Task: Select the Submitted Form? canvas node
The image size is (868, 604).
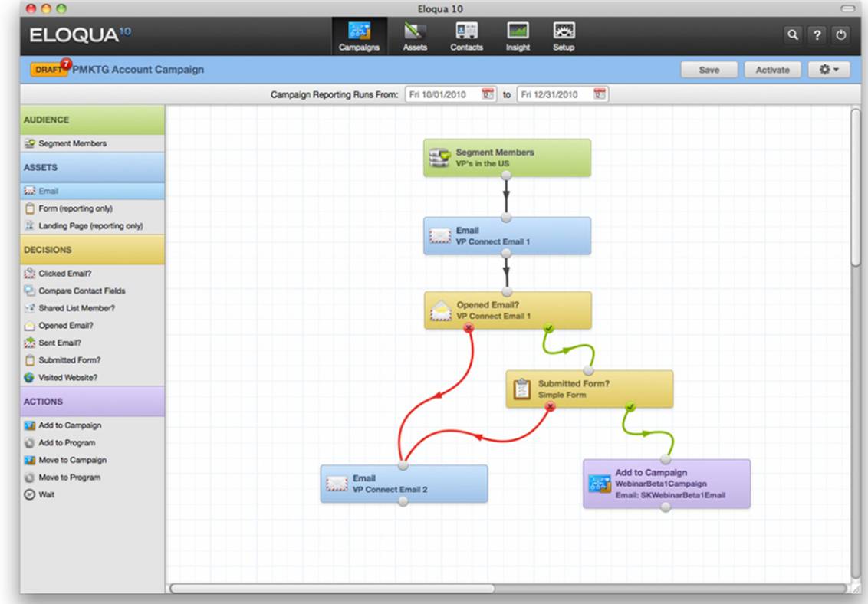Action: click(589, 389)
